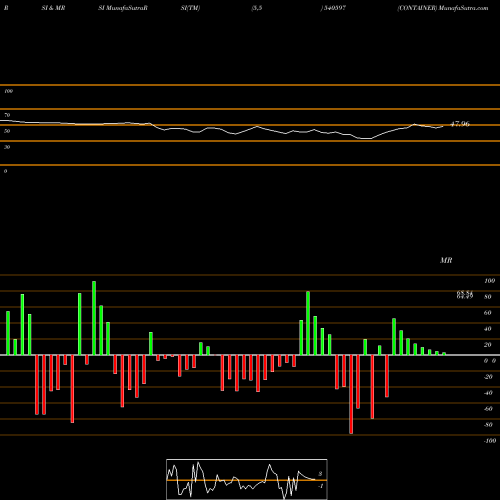The height and width of the screenshot is (500, 500).
Task: Click the tallest green MR bar
Action: (94, 318)
